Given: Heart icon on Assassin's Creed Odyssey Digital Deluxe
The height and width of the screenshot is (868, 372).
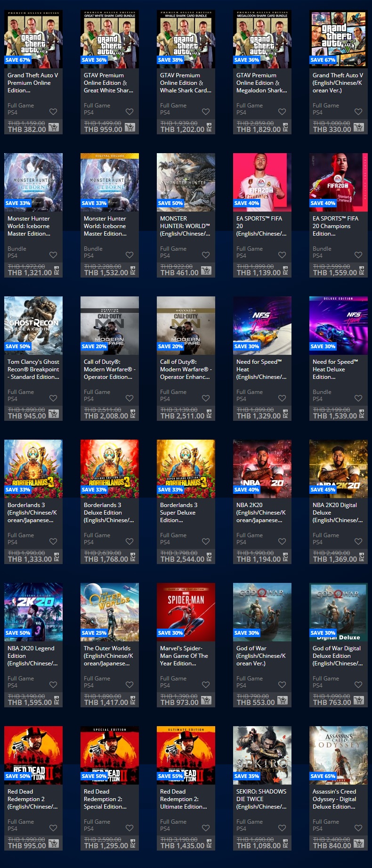Looking at the screenshot, I should 358,828.
